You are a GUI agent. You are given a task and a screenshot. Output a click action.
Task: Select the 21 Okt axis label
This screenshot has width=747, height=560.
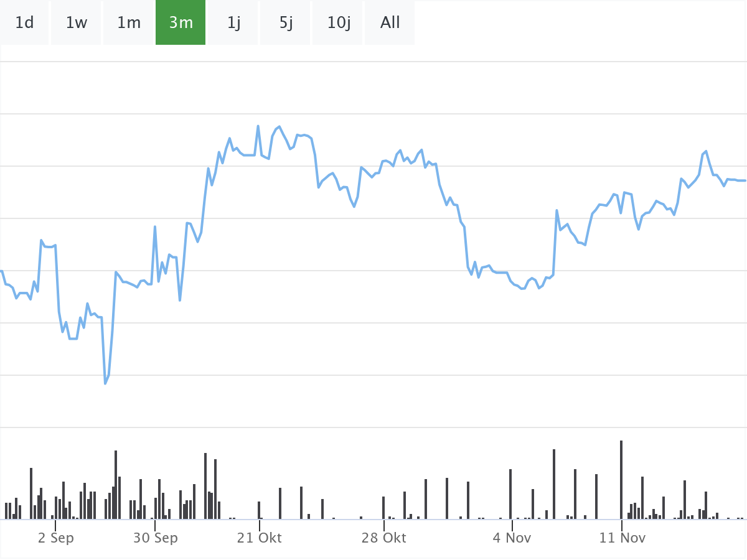(259, 538)
